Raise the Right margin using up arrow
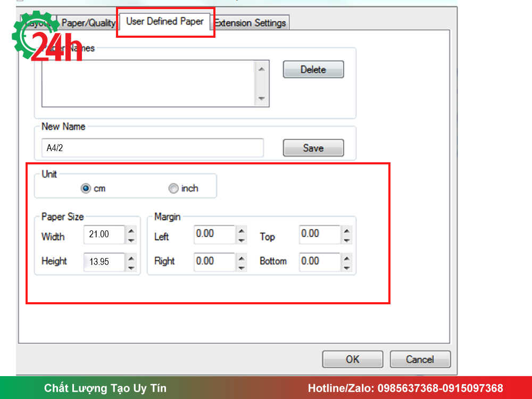This screenshot has width=532, height=399. pyautogui.click(x=241, y=259)
